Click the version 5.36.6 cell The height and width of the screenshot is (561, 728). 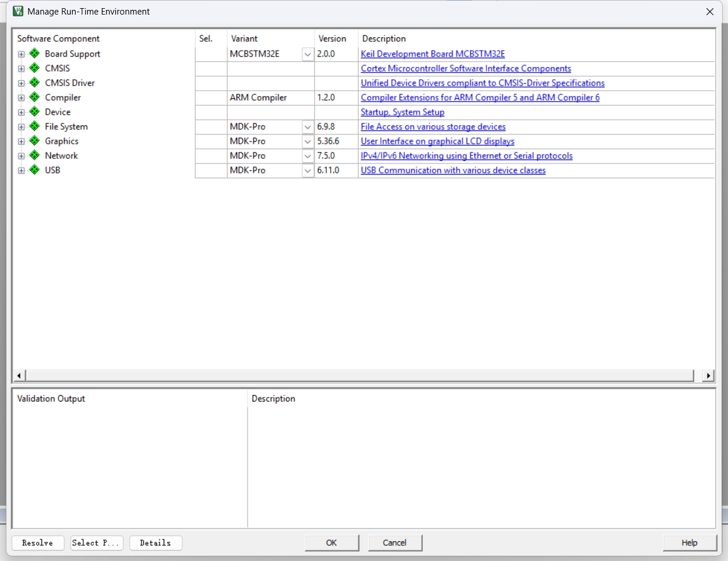(336, 141)
